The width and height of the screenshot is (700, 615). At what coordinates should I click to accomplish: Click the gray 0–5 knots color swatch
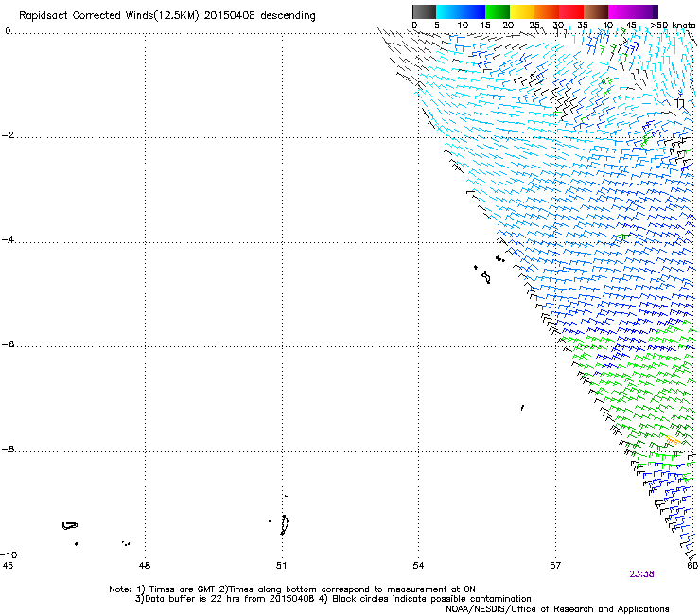pyautogui.click(x=424, y=11)
